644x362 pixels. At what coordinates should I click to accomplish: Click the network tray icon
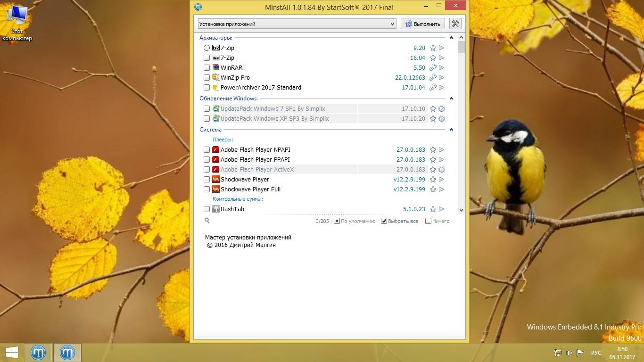(558, 353)
